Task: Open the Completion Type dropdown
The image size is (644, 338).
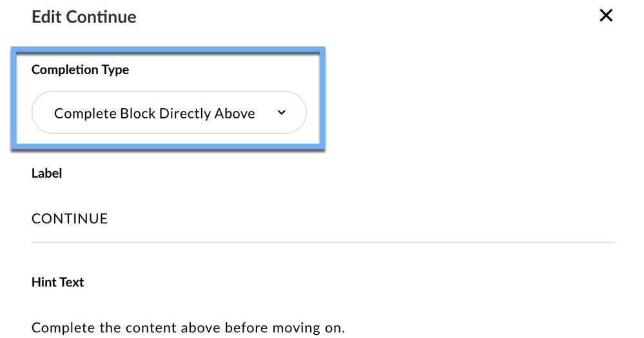Action: point(168,113)
